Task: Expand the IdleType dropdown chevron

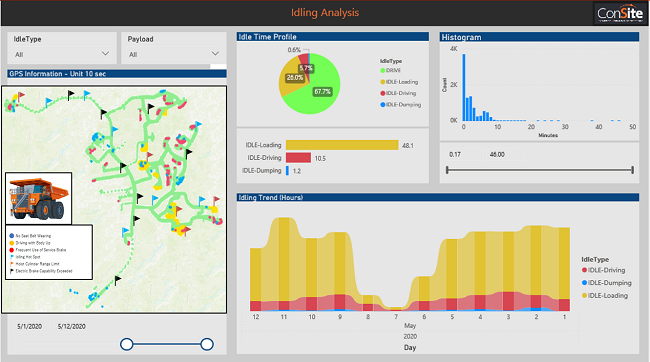Action: (105, 54)
